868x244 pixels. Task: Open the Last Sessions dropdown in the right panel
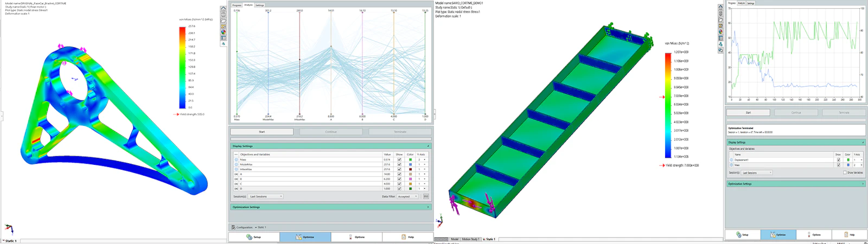(757, 172)
